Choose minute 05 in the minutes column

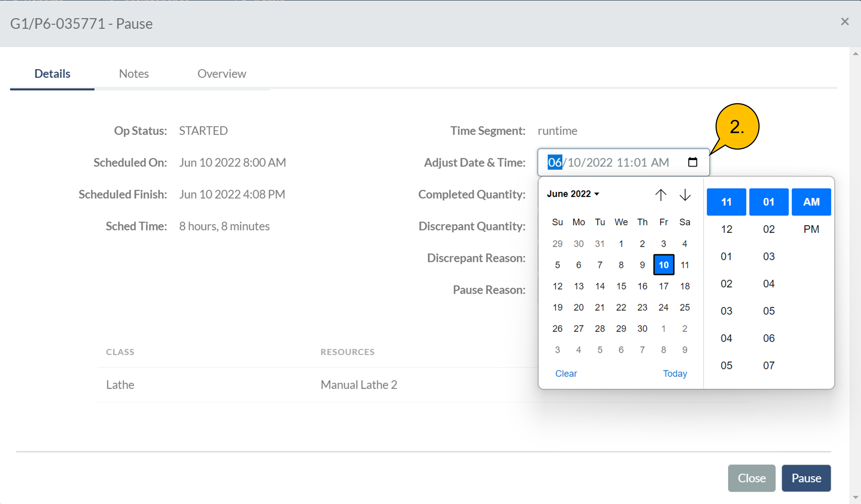point(768,311)
